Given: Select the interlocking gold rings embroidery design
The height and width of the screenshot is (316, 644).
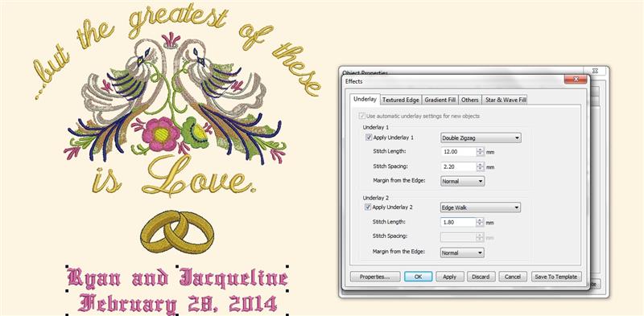Looking at the screenshot, I should 177,232.
